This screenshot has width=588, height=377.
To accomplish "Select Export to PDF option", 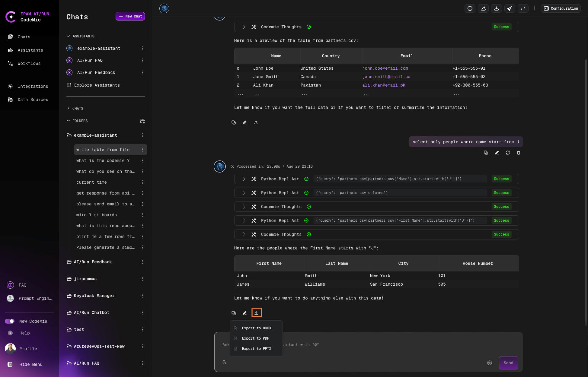I will pyautogui.click(x=255, y=338).
